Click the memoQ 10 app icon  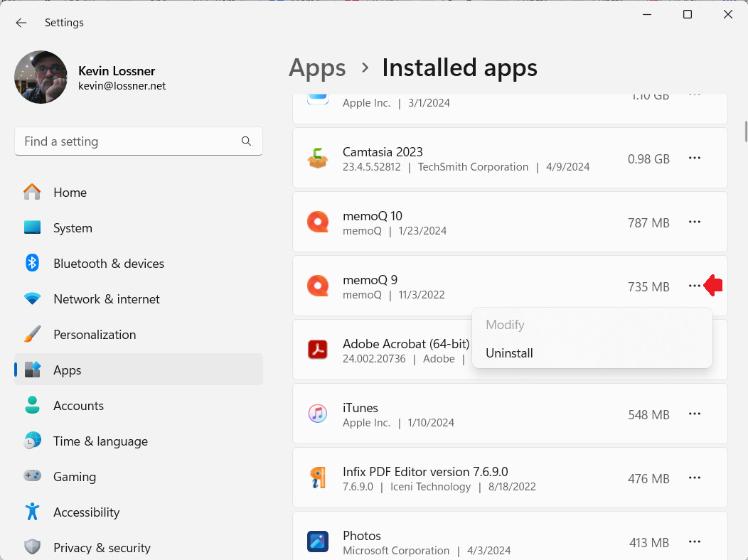tap(318, 222)
